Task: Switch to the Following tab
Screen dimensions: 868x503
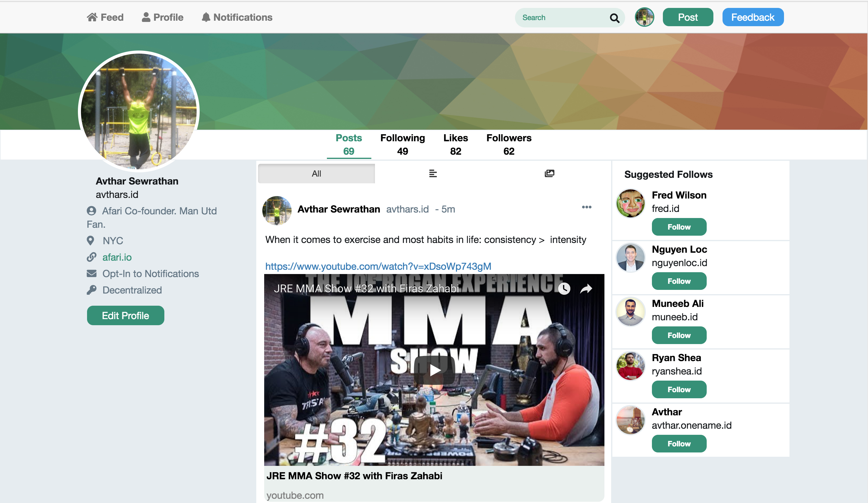Action: [x=402, y=144]
